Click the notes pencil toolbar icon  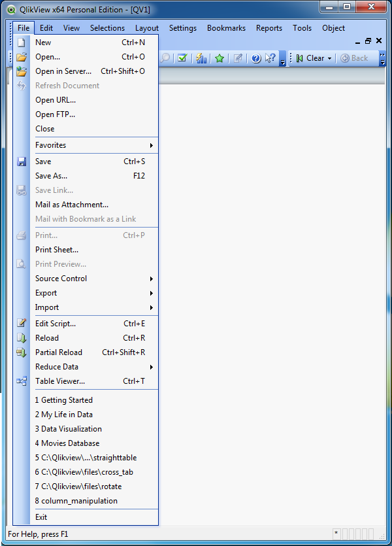238,58
